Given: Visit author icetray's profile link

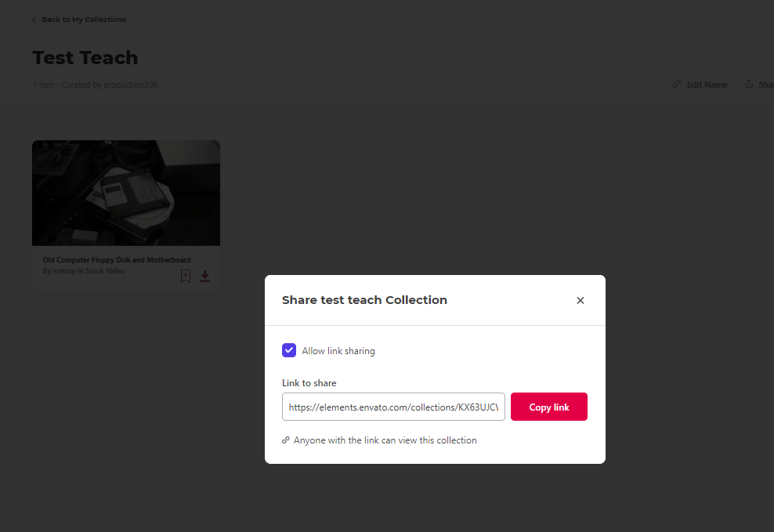Looking at the screenshot, I should coord(64,271).
